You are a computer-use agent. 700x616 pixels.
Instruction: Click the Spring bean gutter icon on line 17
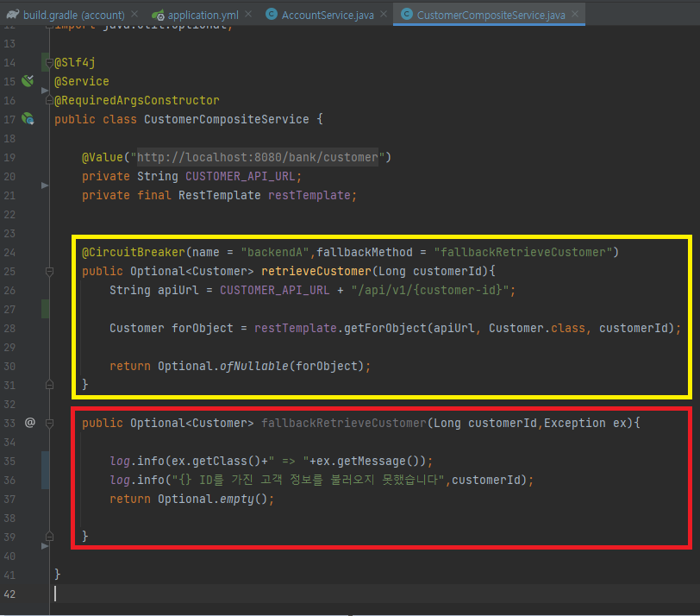(28, 119)
